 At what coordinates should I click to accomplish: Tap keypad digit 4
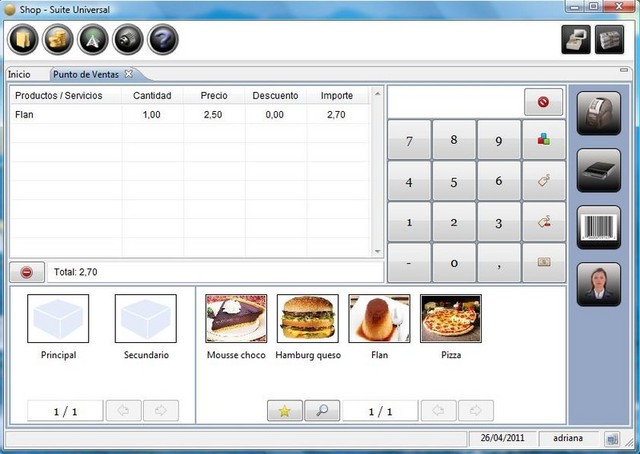409,181
